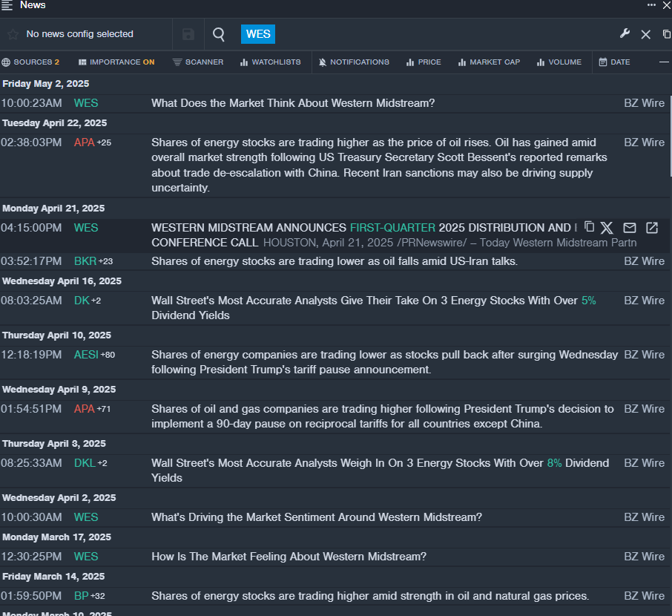
Task: Select the 'Friday May 2, 2025' date header
Action: coord(46,84)
